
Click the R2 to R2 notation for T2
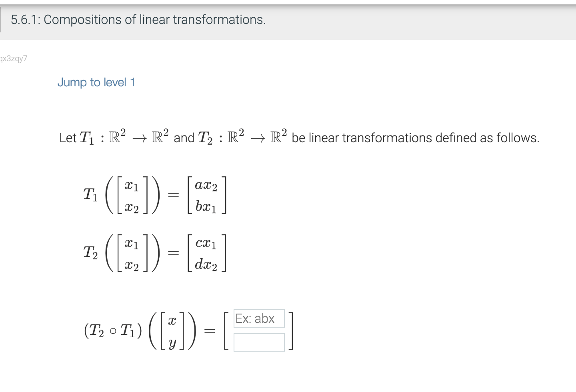256,136
